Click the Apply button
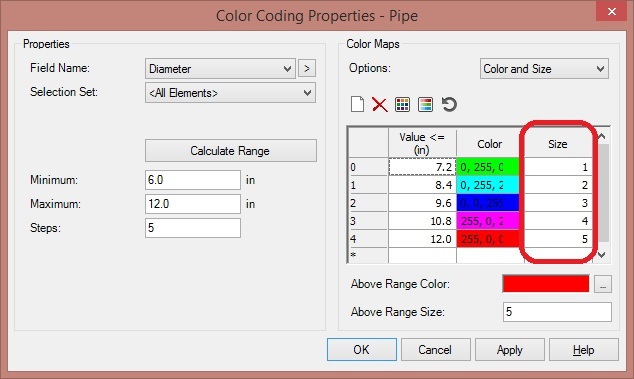 click(x=509, y=349)
